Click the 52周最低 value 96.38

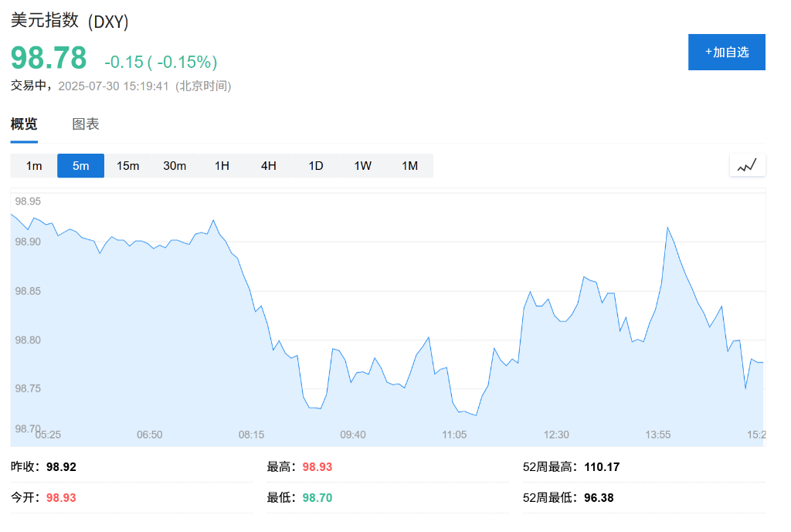click(599, 498)
